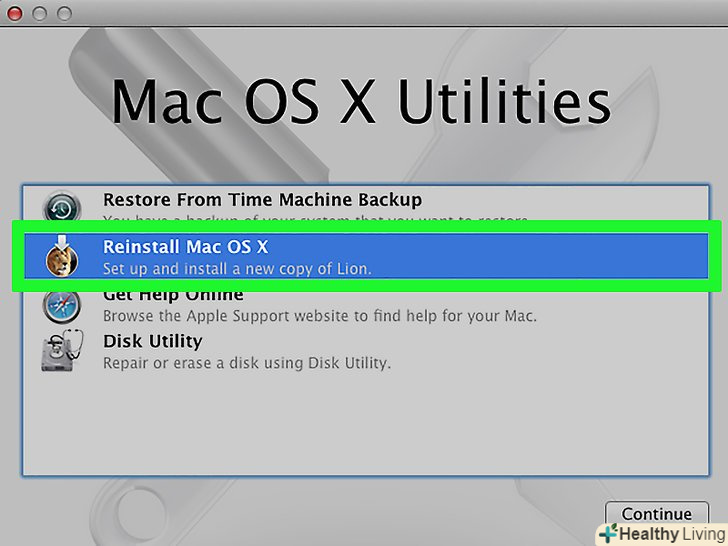Screen dimensions: 728x546
Task: Choose the Reinstall Mac OS X title
Action: [185, 247]
